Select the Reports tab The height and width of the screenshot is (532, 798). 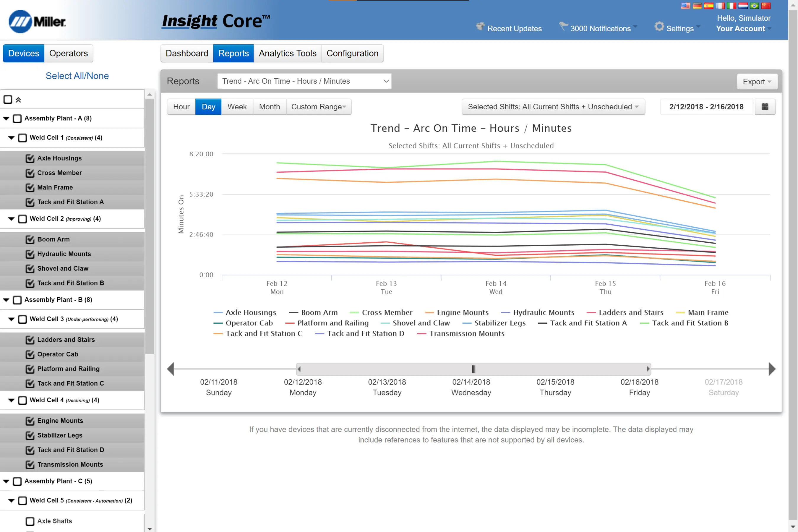233,53
